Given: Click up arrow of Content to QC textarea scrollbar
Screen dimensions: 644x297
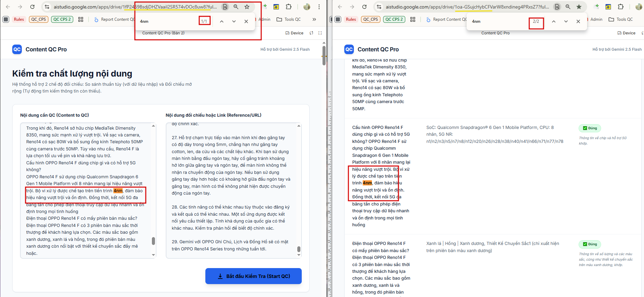Looking at the screenshot, I should coord(153,126).
